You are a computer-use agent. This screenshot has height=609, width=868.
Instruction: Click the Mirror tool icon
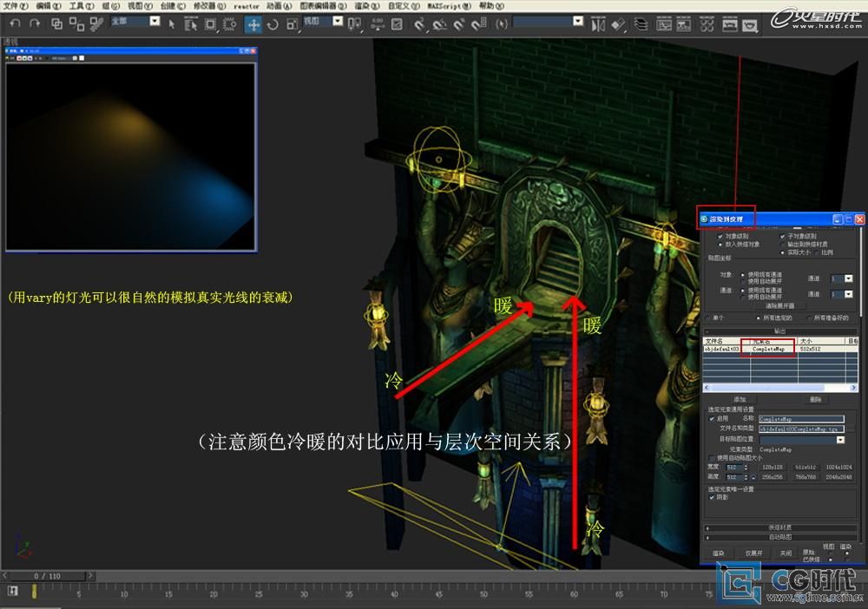click(x=598, y=24)
